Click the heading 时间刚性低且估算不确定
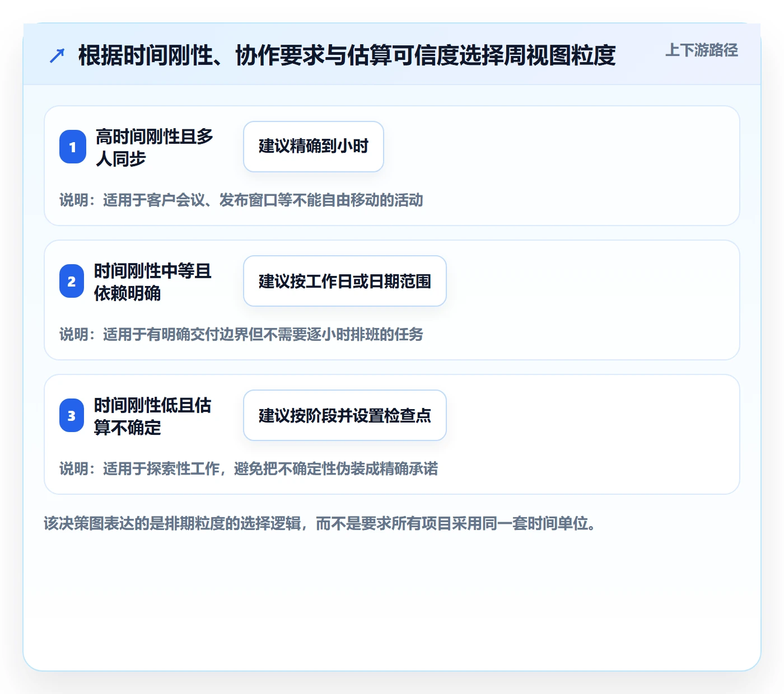The image size is (784, 694). [x=153, y=416]
